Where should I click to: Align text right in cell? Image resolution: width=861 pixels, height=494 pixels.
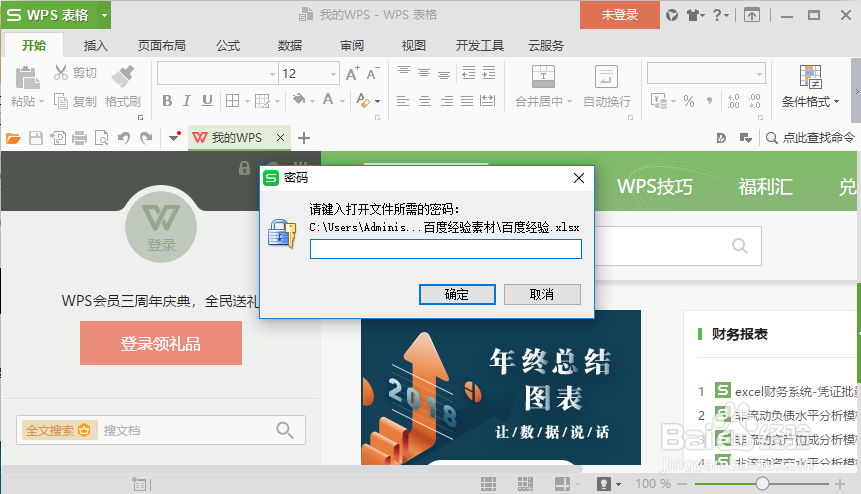click(447, 101)
